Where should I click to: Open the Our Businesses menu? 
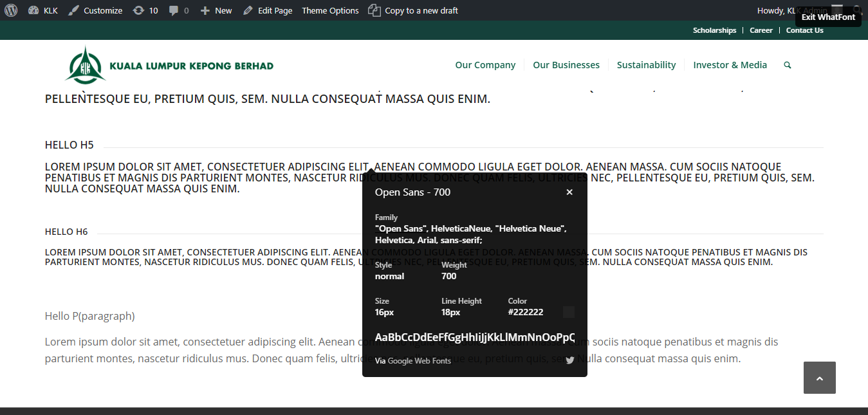(566, 65)
